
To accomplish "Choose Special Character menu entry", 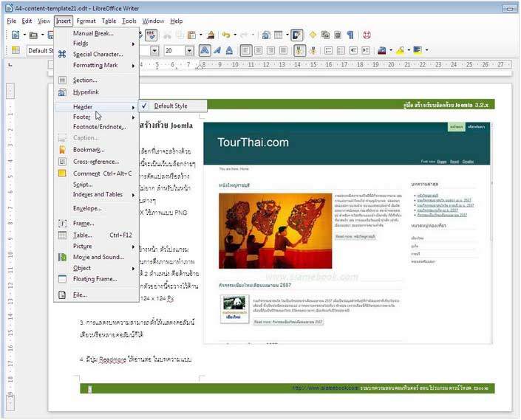I will coord(96,54).
